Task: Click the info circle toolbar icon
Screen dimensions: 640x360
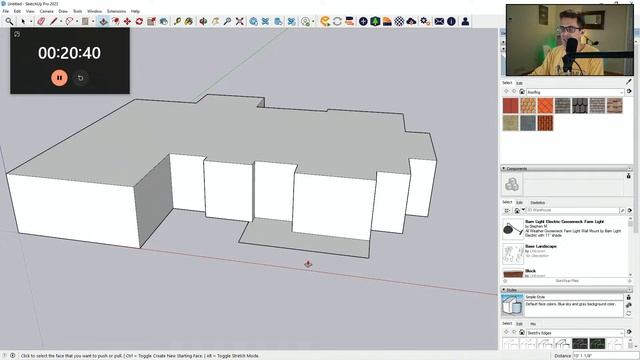Action: 451,21
